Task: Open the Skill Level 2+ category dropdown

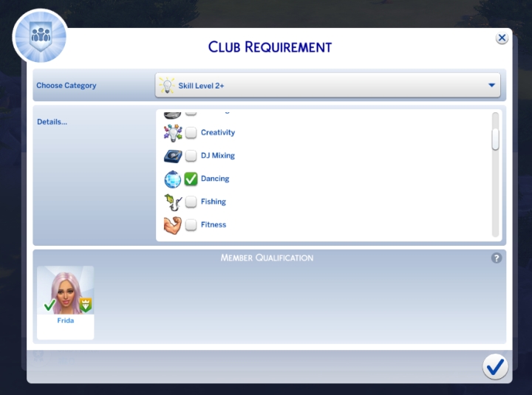Action: (328, 86)
